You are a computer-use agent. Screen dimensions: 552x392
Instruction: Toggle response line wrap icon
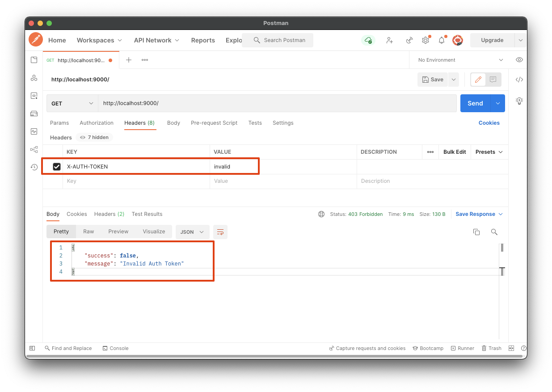click(x=220, y=232)
